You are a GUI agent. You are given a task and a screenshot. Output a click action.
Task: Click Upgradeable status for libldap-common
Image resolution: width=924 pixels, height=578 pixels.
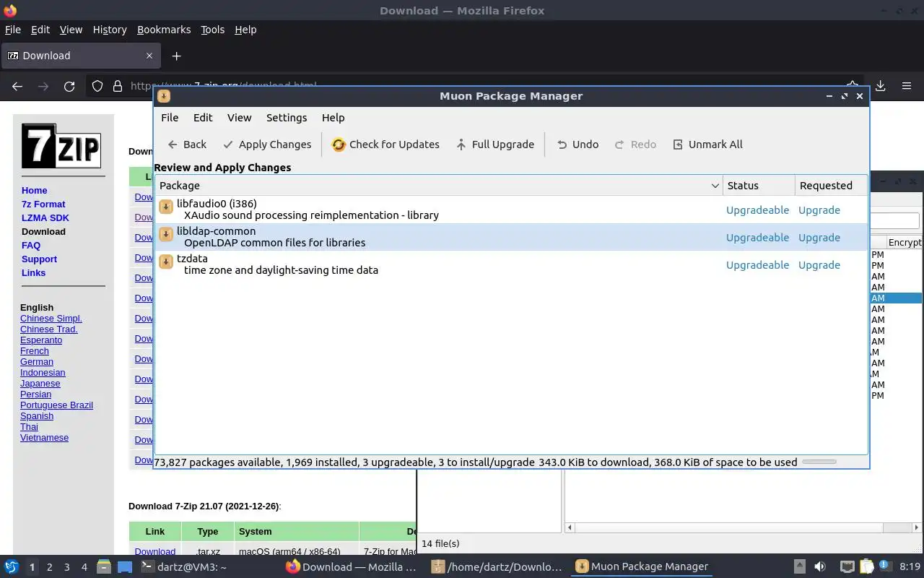point(757,238)
